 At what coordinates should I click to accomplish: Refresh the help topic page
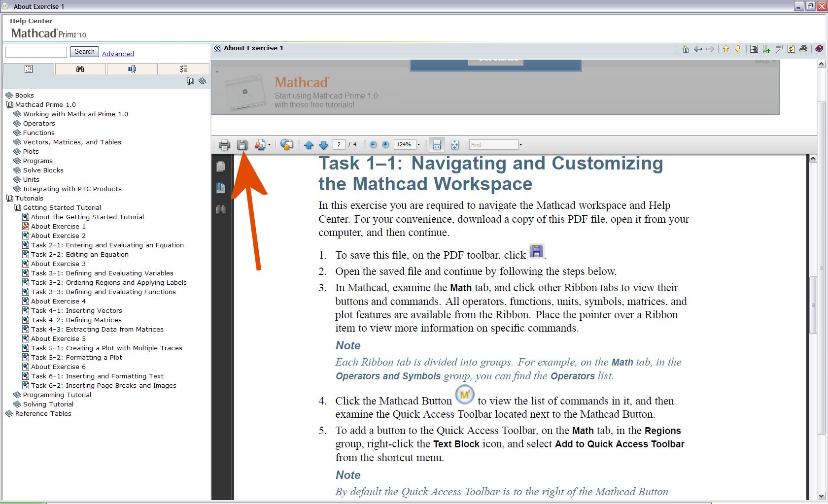pos(791,49)
